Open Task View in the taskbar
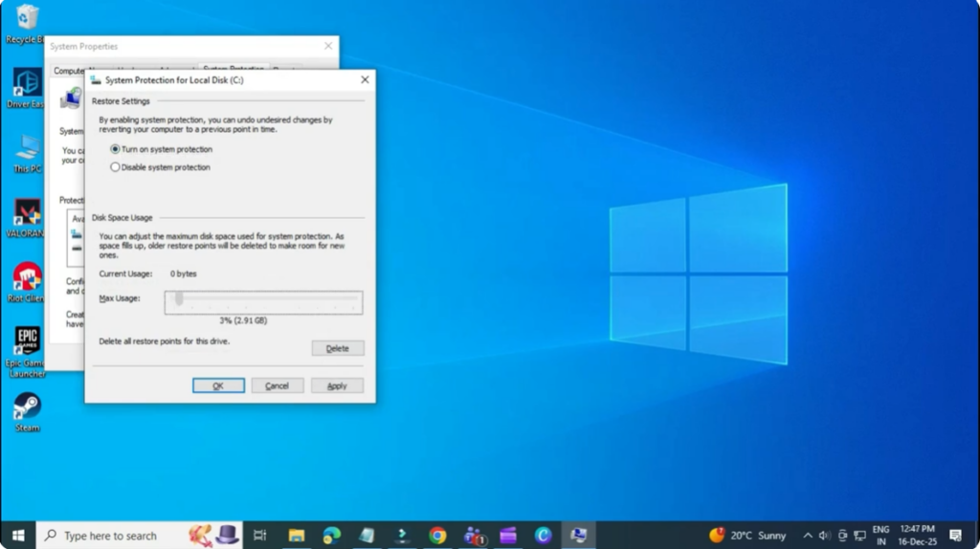This screenshot has width=980, height=549. pos(260,536)
